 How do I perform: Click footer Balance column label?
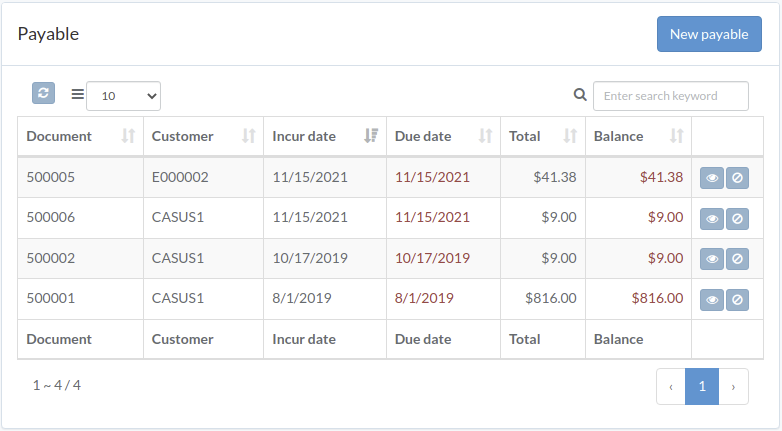coord(618,339)
